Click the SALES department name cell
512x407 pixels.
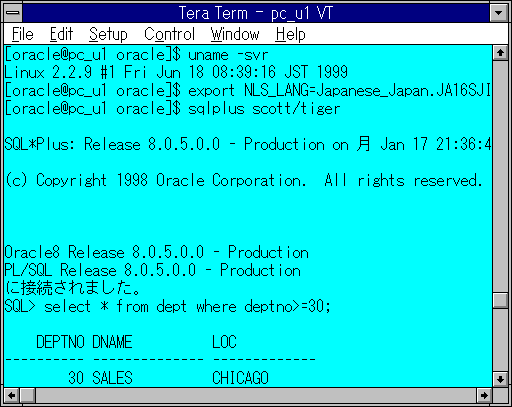112,378
